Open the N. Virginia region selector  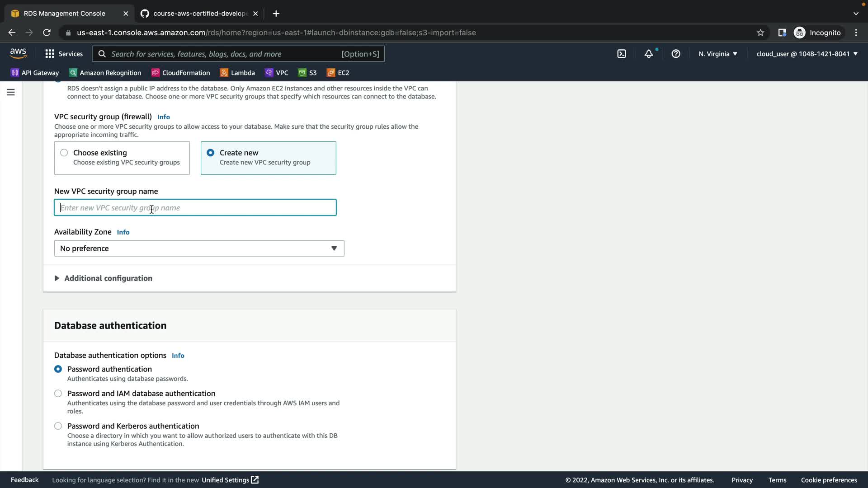coord(717,54)
